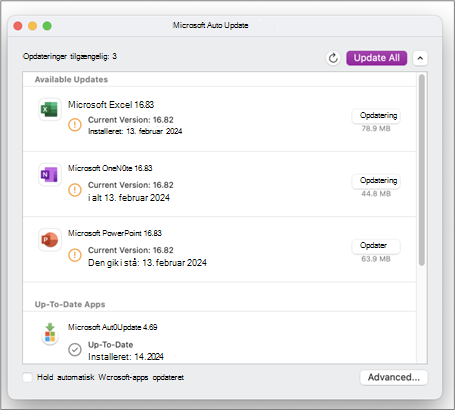The width and height of the screenshot is (455, 410).
Task: Collapse the updates list chevron
Action: click(x=420, y=58)
